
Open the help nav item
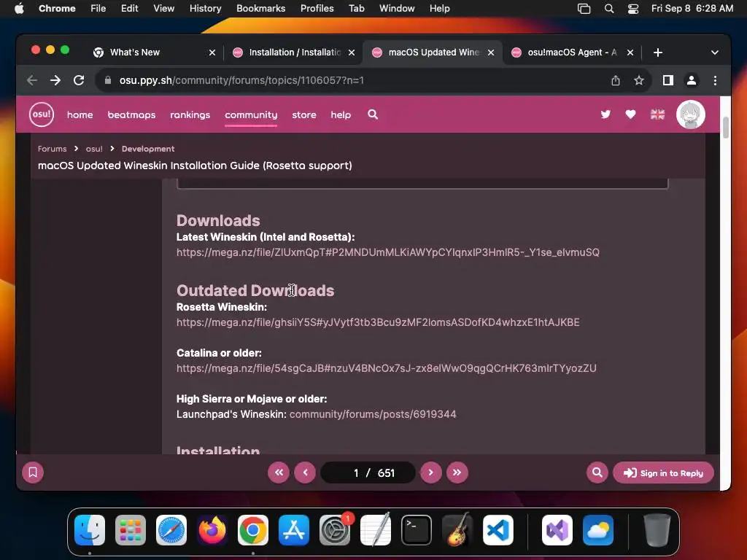click(341, 114)
